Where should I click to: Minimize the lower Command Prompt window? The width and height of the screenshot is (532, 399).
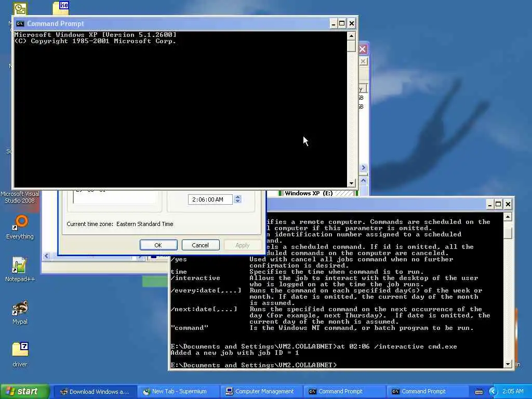pos(489,204)
